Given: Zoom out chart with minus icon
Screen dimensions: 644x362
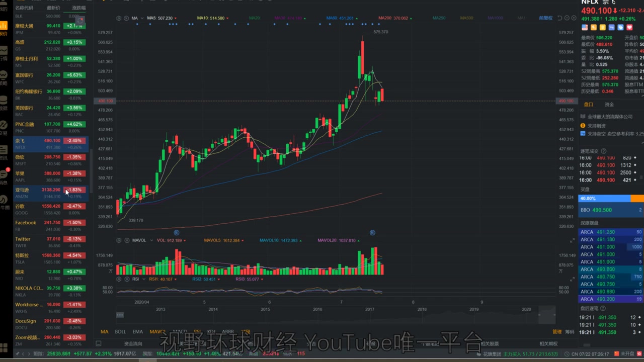Looking at the screenshot, I should coord(567,18).
